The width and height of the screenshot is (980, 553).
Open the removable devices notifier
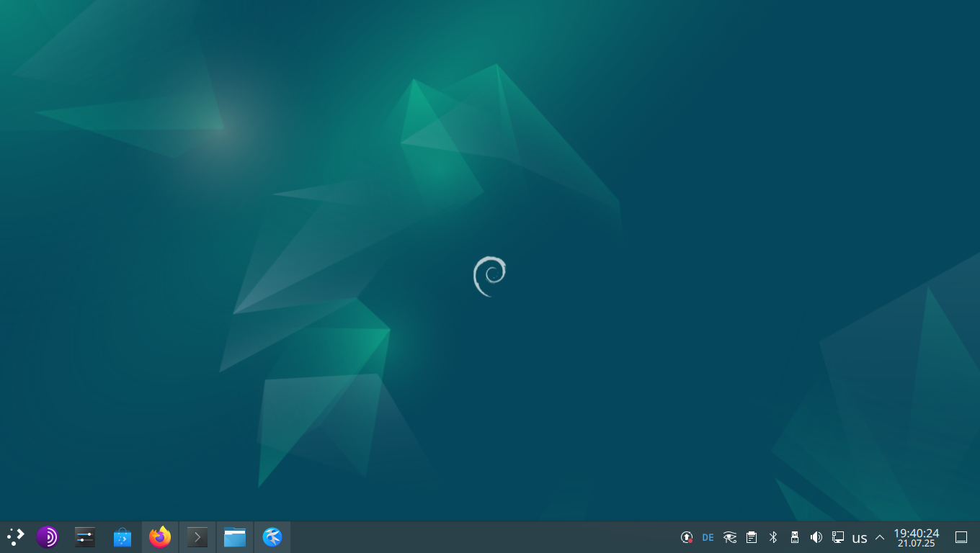click(x=795, y=537)
